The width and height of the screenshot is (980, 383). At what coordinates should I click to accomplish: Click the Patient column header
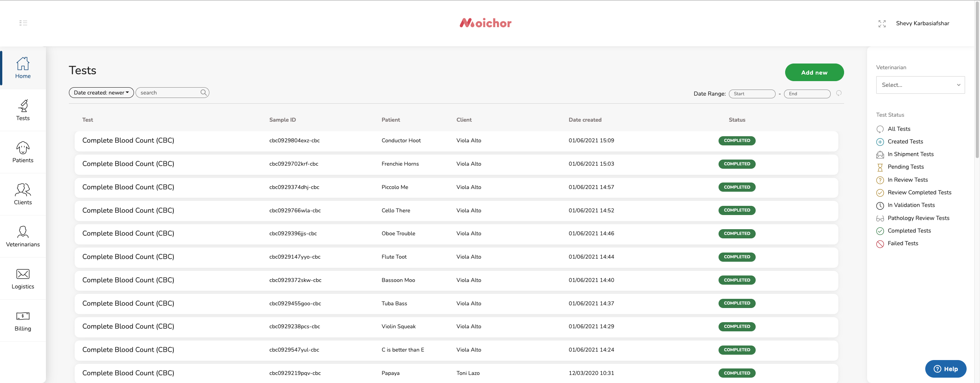pos(390,120)
